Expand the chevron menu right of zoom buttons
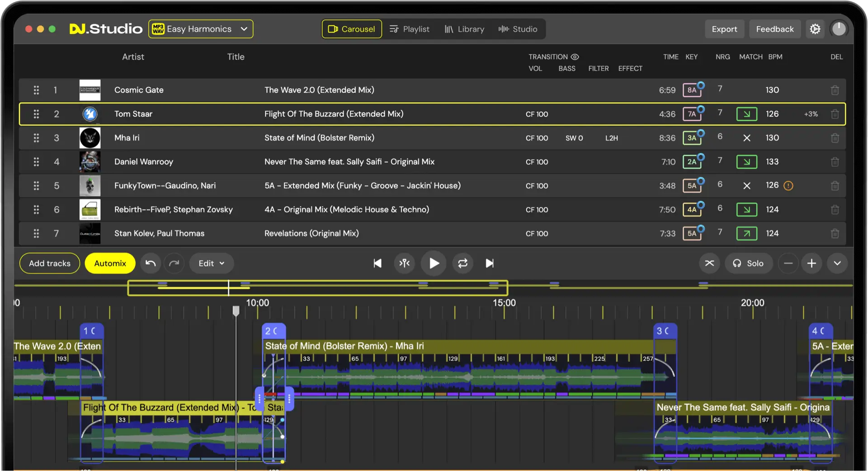The height and width of the screenshot is (471, 868). pos(837,264)
